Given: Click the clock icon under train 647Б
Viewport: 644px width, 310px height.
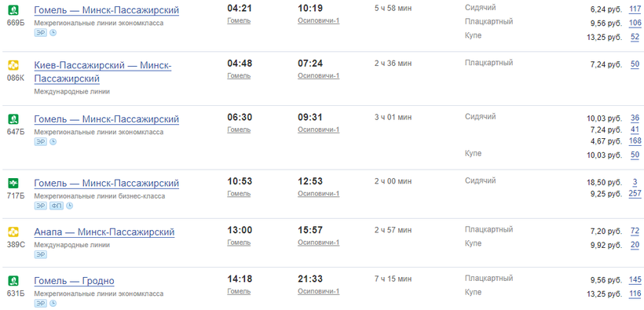Looking at the screenshot, I should [53, 142].
